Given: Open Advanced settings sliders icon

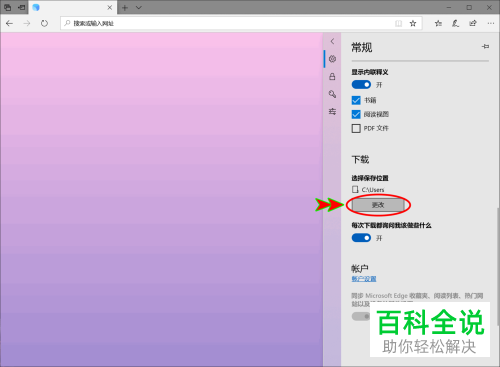Looking at the screenshot, I should point(332,111).
